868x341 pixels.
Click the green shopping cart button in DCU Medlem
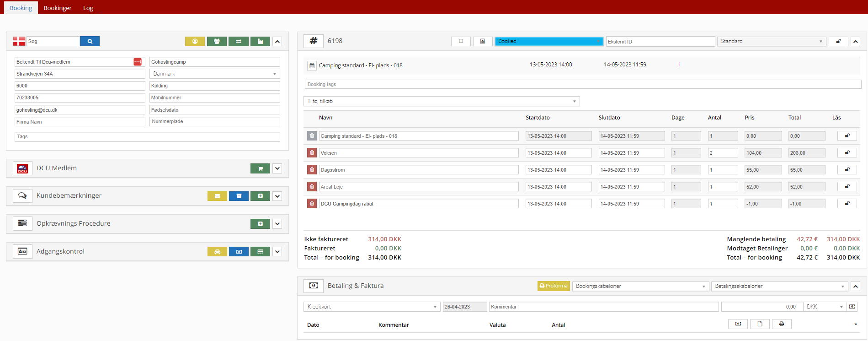(260, 168)
